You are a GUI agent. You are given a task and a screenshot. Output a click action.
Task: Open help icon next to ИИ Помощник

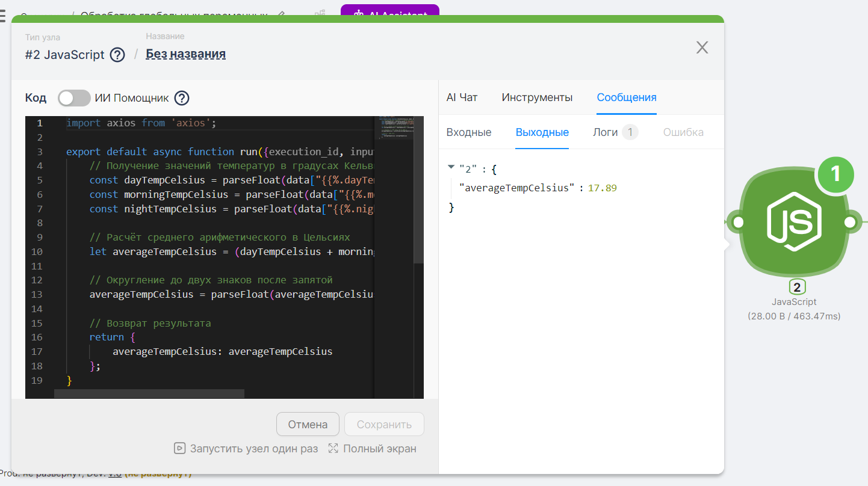[182, 98]
